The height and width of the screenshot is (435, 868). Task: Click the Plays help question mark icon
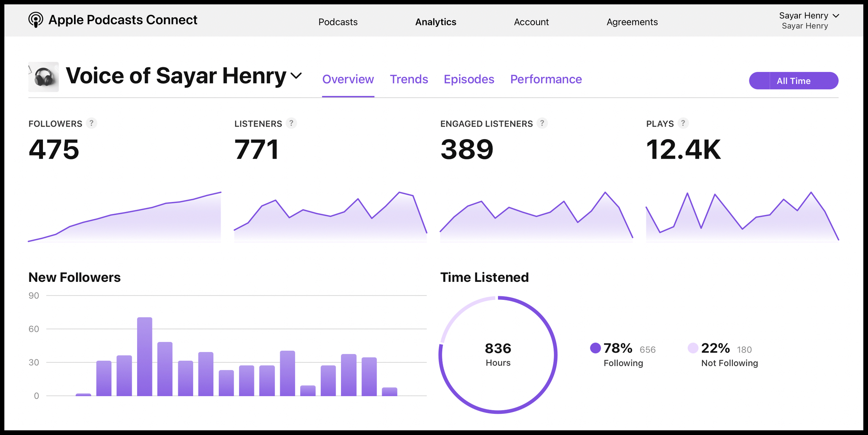683,123
